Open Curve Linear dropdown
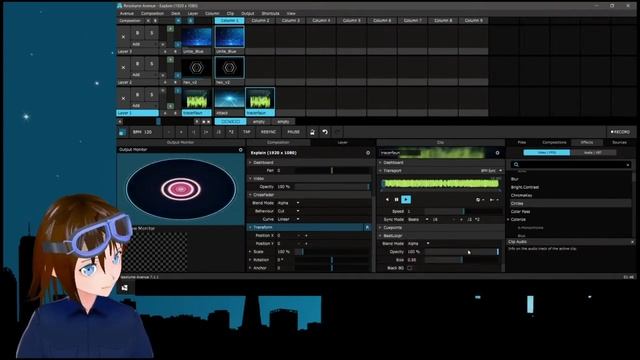Image resolution: width=640 pixels, height=360 pixels. tap(288, 219)
